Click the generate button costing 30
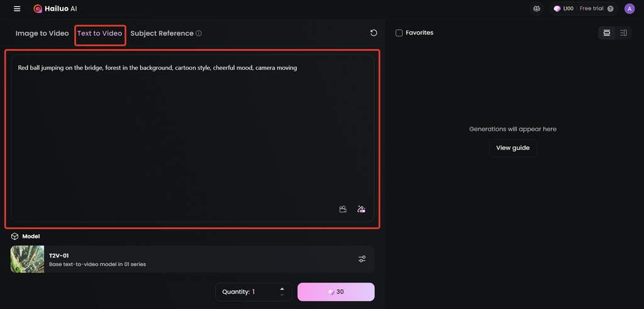The height and width of the screenshot is (309, 644). (x=336, y=292)
